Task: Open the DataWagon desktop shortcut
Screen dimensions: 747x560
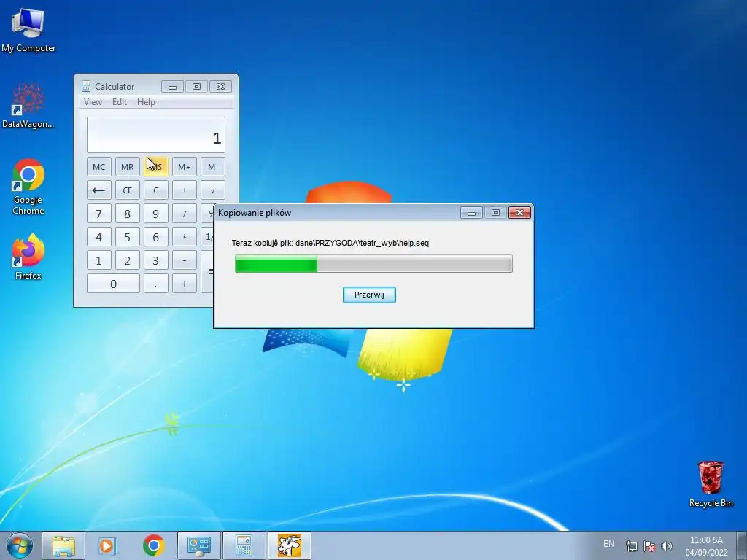Action: [x=28, y=106]
